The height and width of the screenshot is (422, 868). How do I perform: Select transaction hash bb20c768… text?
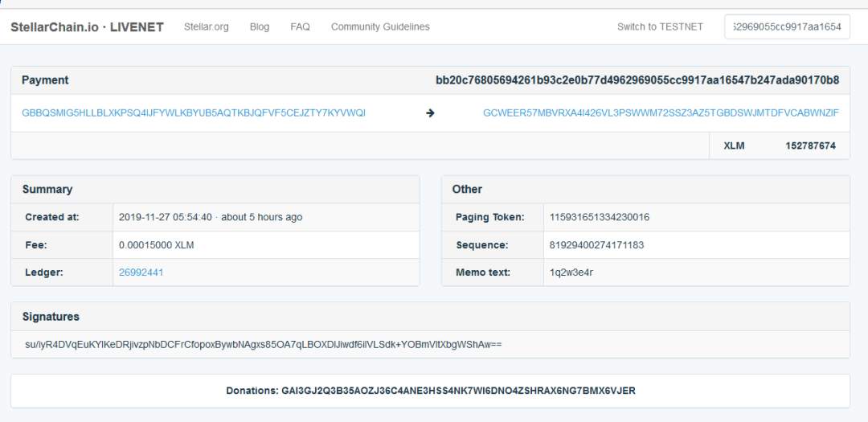637,80
